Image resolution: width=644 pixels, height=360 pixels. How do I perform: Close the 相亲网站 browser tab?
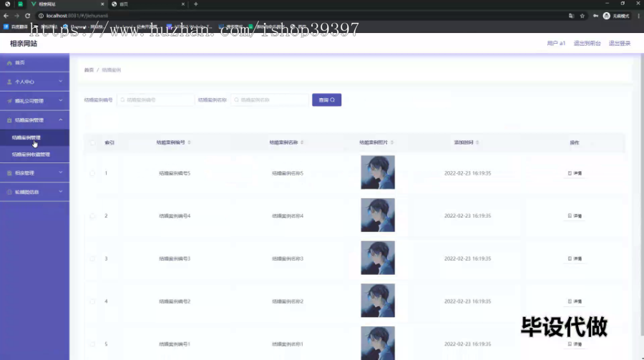[x=102, y=4]
